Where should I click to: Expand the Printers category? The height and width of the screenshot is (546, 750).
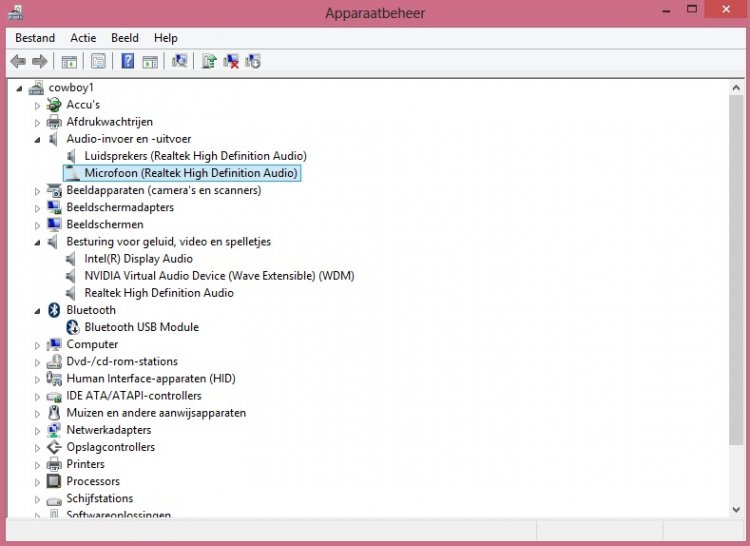[37, 465]
